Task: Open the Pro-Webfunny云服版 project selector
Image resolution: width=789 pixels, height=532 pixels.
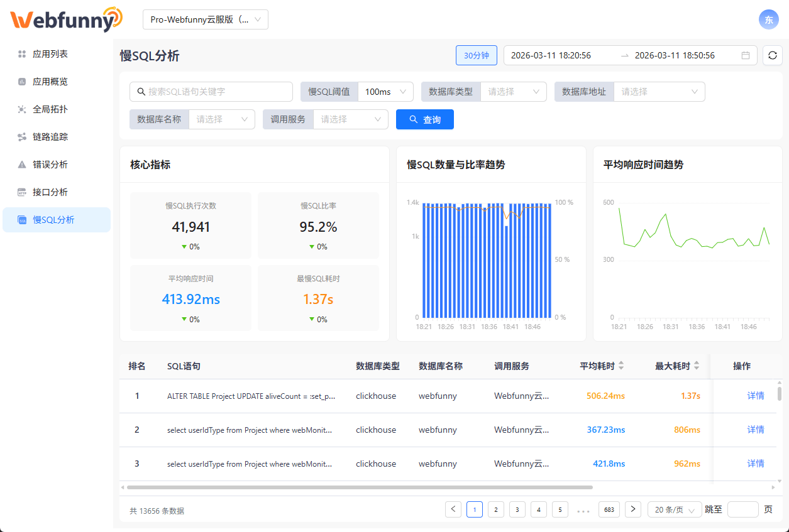Action: 206,19
